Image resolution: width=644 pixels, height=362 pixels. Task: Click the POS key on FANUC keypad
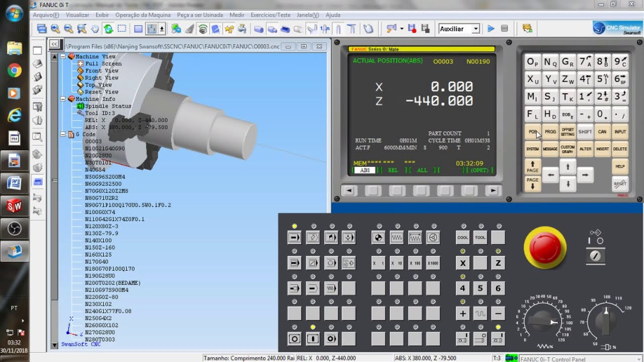[x=532, y=132]
